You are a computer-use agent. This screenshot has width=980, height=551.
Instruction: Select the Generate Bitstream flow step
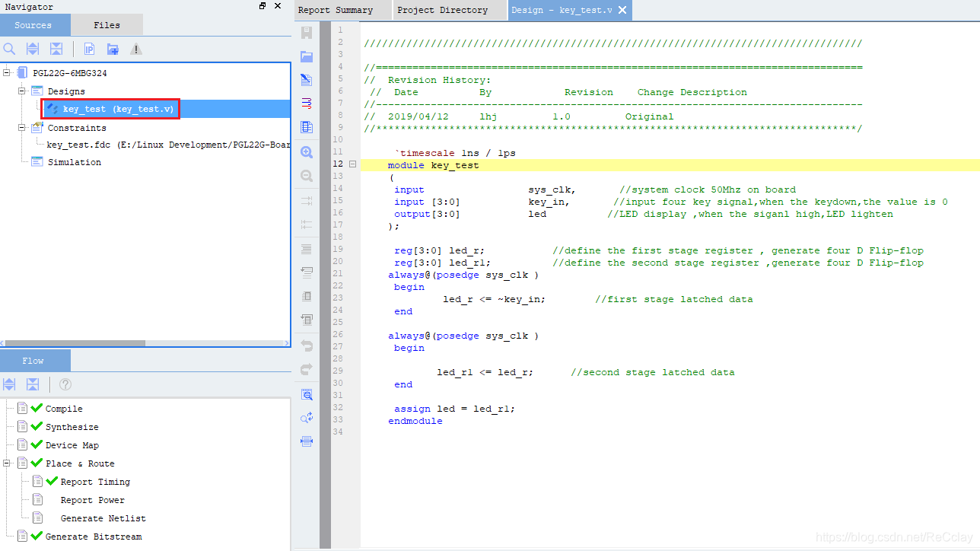click(x=94, y=537)
